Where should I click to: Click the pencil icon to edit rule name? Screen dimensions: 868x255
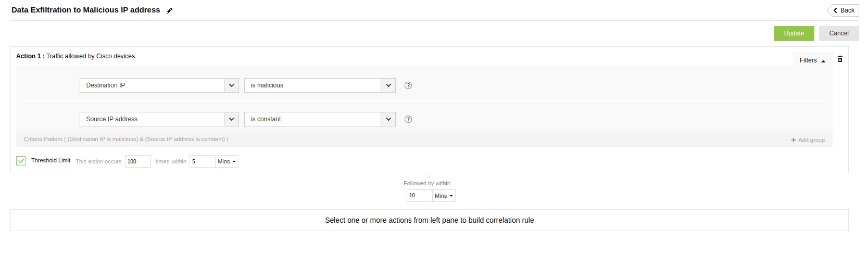[x=169, y=10]
